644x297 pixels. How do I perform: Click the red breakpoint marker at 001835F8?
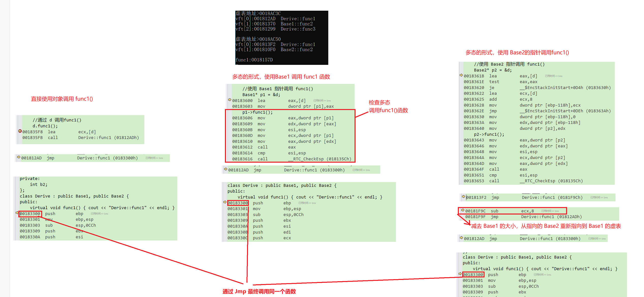20,131
